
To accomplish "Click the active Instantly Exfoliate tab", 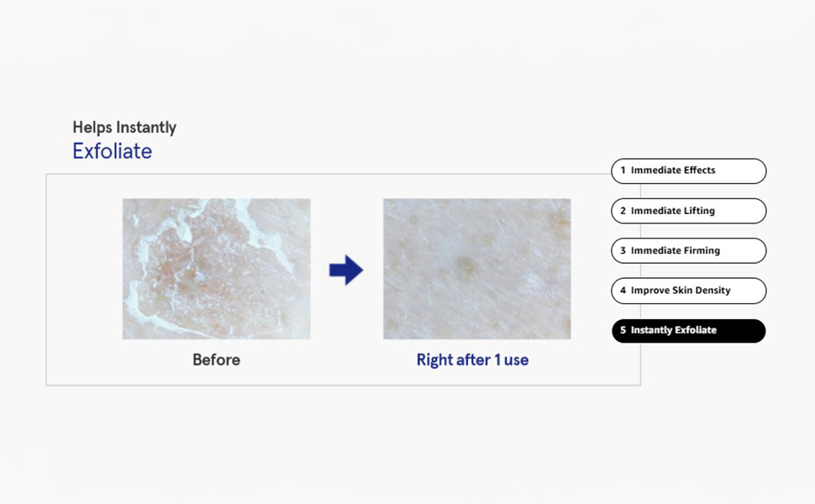I will pyautogui.click(x=688, y=330).
